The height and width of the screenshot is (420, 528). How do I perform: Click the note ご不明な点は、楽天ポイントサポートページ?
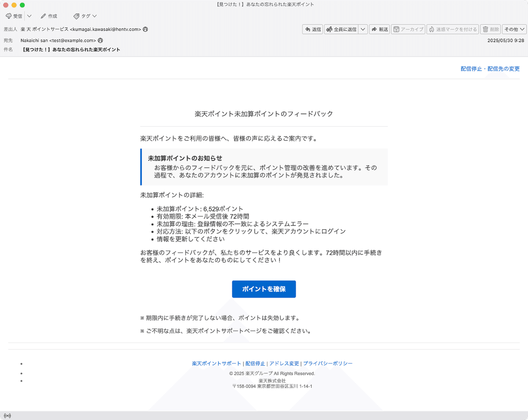click(226, 331)
